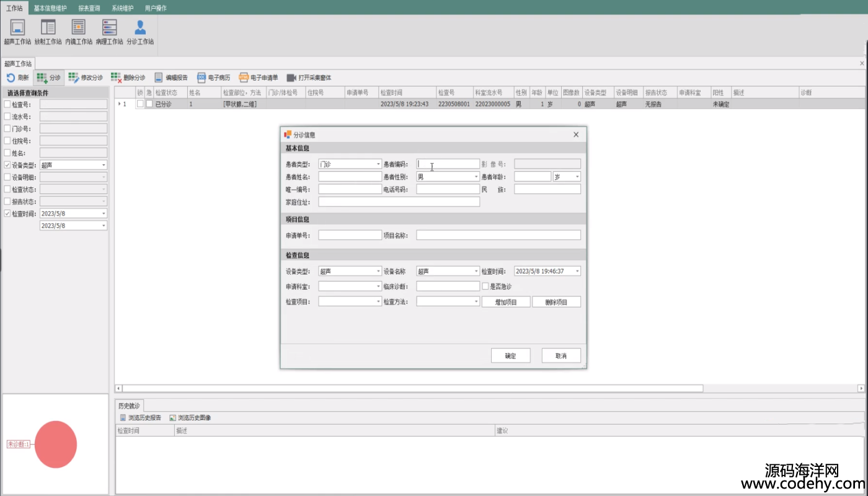Click the 电话号码 input field
The image size is (868, 496).
(x=448, y=189)
